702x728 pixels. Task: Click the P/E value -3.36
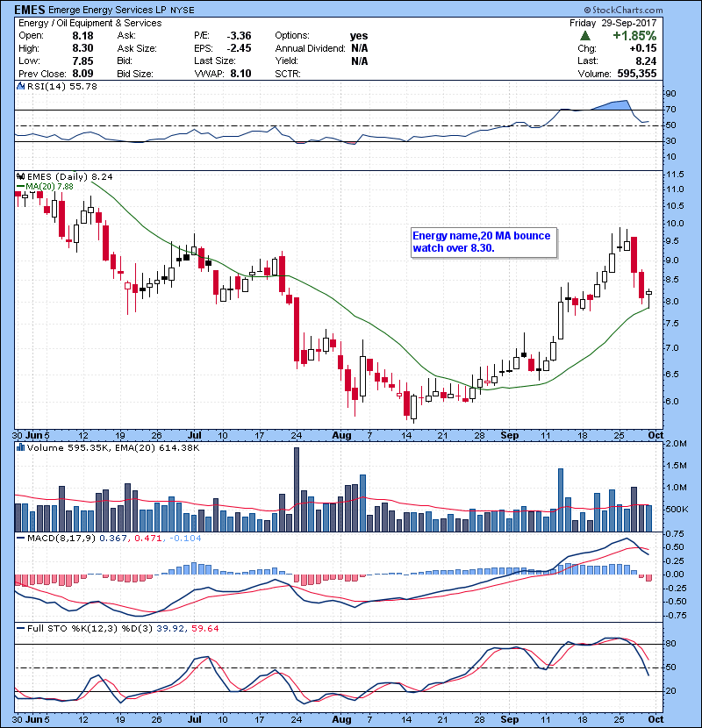pos(239,36)
